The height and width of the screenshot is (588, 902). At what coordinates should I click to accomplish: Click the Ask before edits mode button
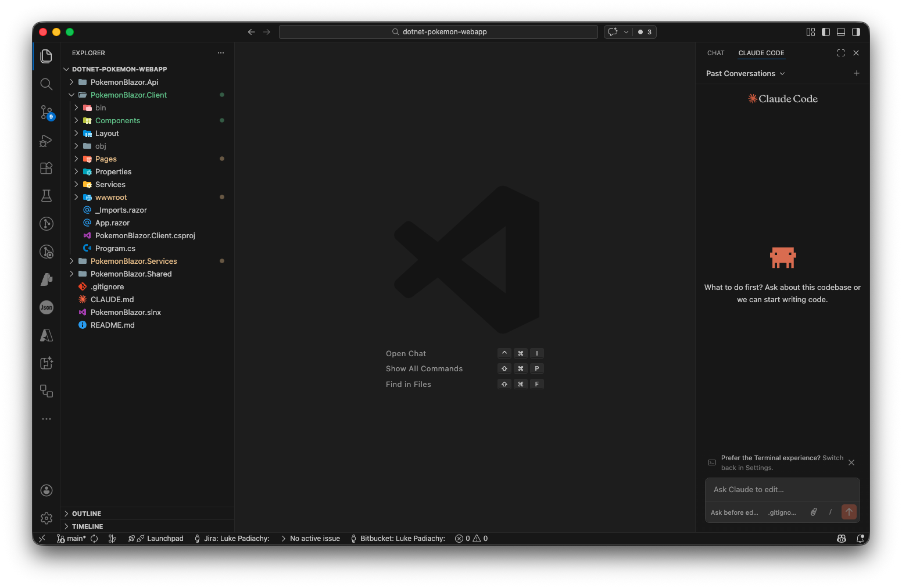click(x=734, y=512)
